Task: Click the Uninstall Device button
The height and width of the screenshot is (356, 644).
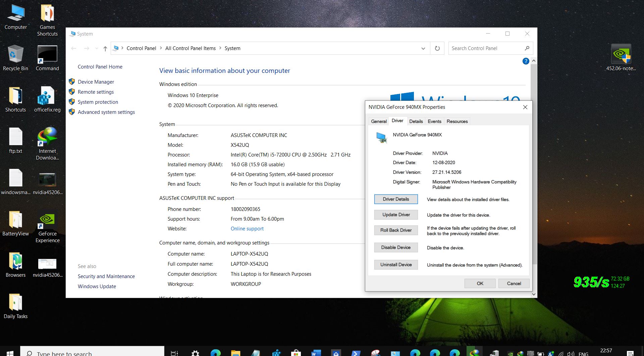Action: (396, 265)
